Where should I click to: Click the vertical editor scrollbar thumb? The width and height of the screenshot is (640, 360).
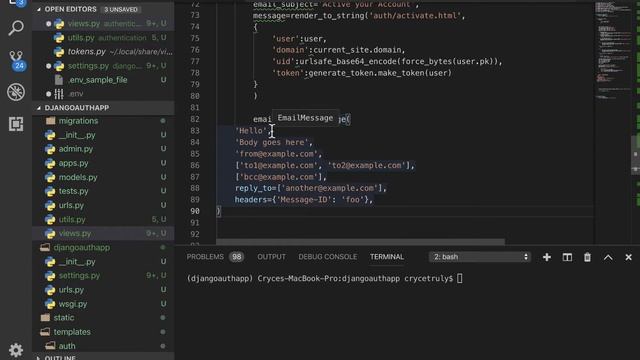(636, 154)
